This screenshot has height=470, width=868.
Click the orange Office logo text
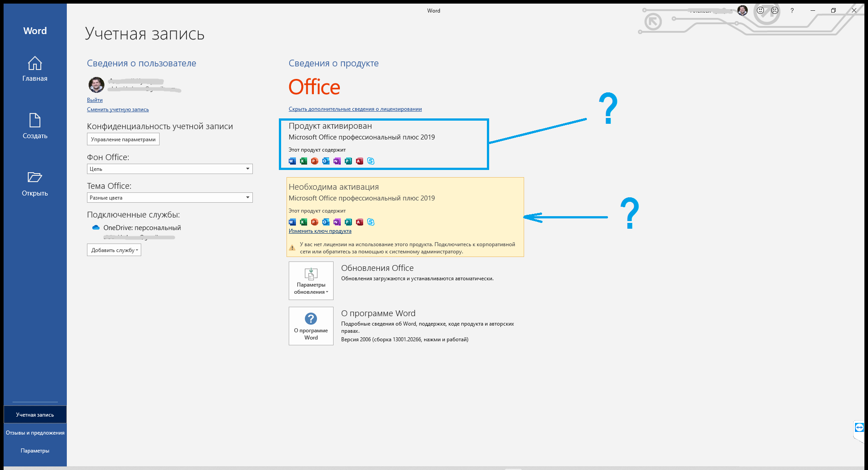[x=314, y=87]
